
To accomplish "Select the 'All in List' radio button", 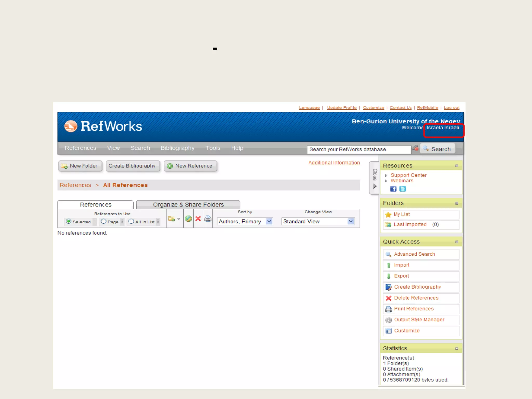I will pyautogui.click(x=131, y=221).
